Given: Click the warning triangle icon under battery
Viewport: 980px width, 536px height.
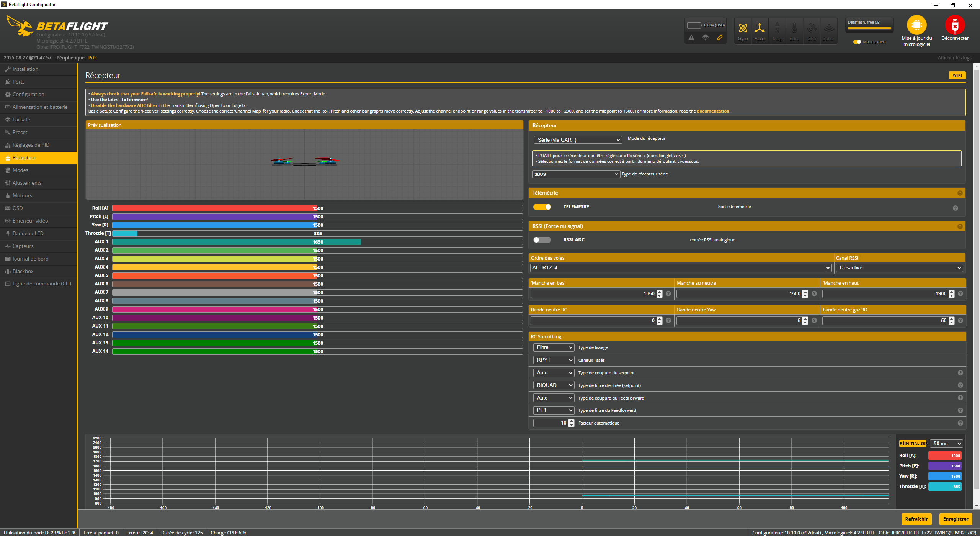Looking at the screenshot, I should tap(691, 38).
